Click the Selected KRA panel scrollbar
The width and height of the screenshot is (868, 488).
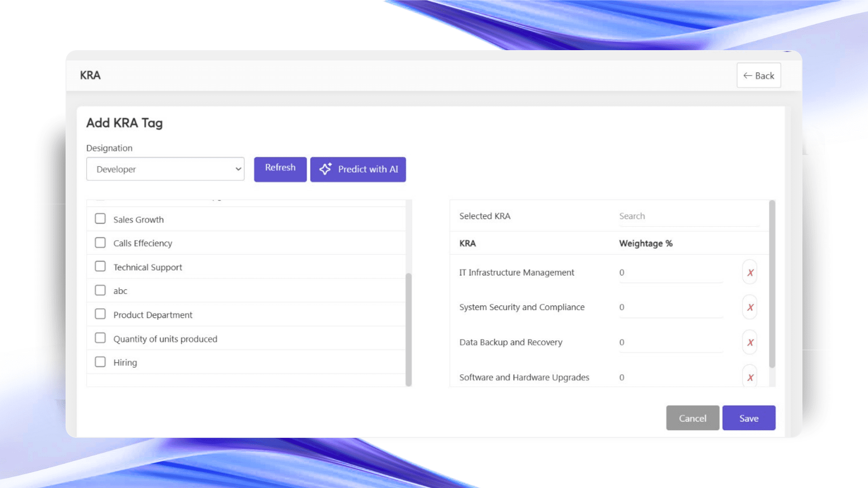pos(772,284)
